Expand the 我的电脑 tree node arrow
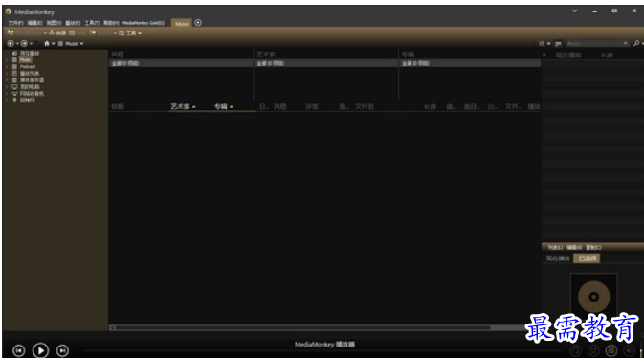This screenshot has width=644, height=358. click(7, 87)
